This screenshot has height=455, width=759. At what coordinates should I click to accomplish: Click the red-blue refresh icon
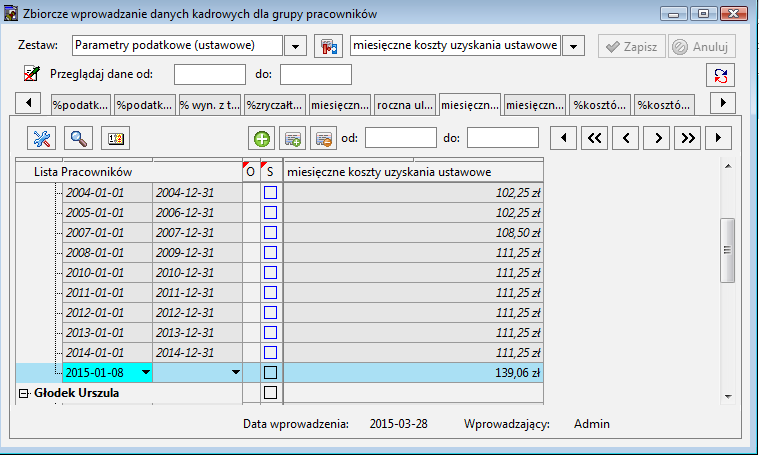(x=720, y=76)
